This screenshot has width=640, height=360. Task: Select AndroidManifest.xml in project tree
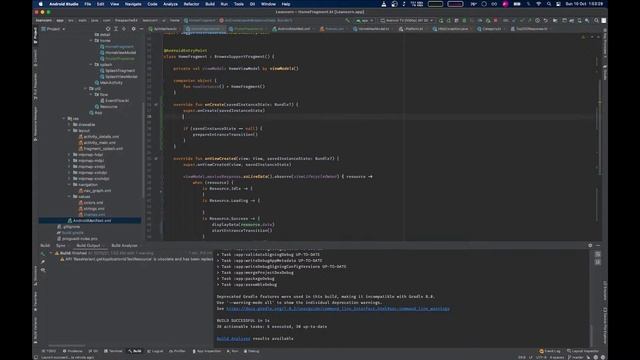point(90,220)
